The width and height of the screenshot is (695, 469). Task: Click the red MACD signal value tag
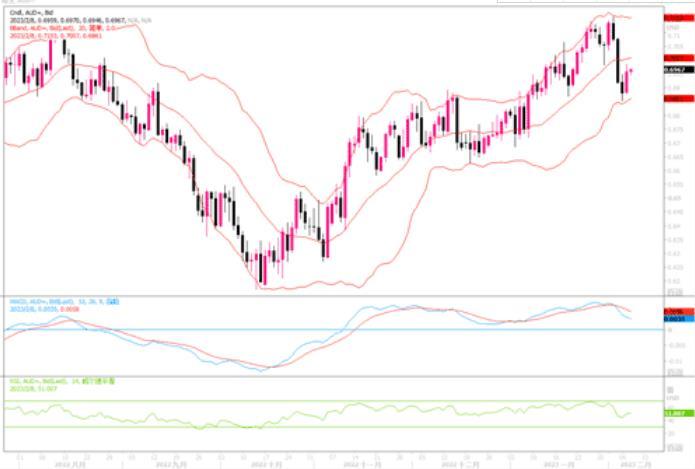[x=676, y=310]
